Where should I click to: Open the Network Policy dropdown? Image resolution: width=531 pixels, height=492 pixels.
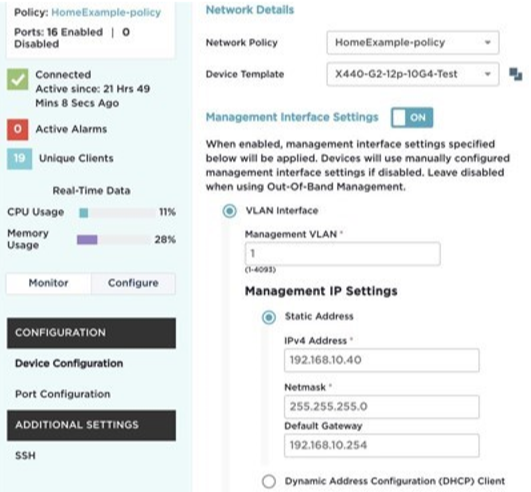pos(412,43)
